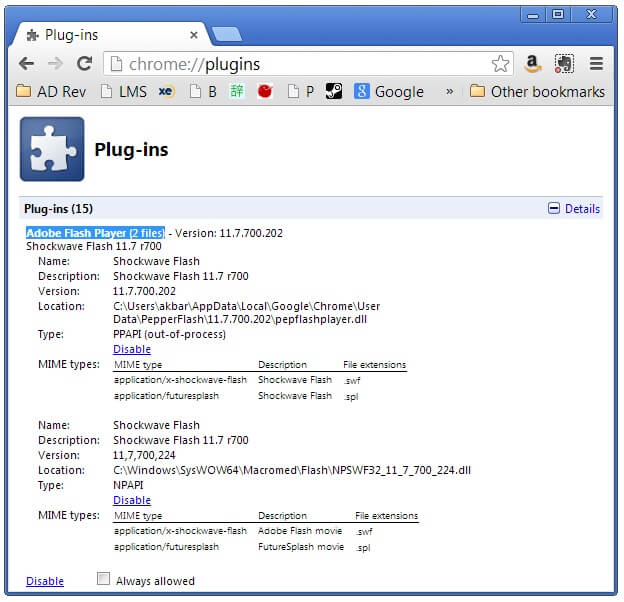Disable Adobe Flash Player entirely via bottom link

[x=45, y=581]
